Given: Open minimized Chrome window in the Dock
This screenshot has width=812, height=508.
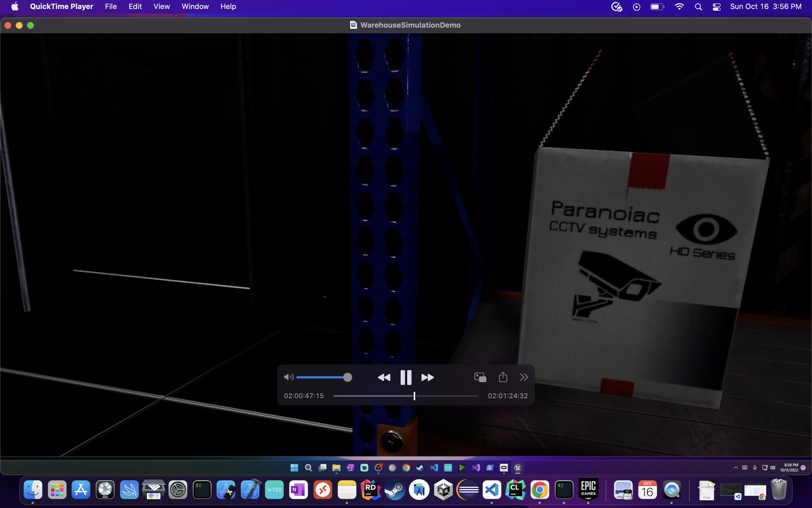Looking at the screenshot, I should tap(755, 491).
